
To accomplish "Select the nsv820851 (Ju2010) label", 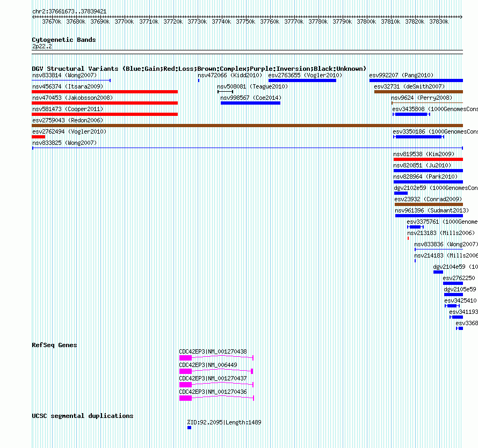I will pyautogui.click(x=422, y=165).
